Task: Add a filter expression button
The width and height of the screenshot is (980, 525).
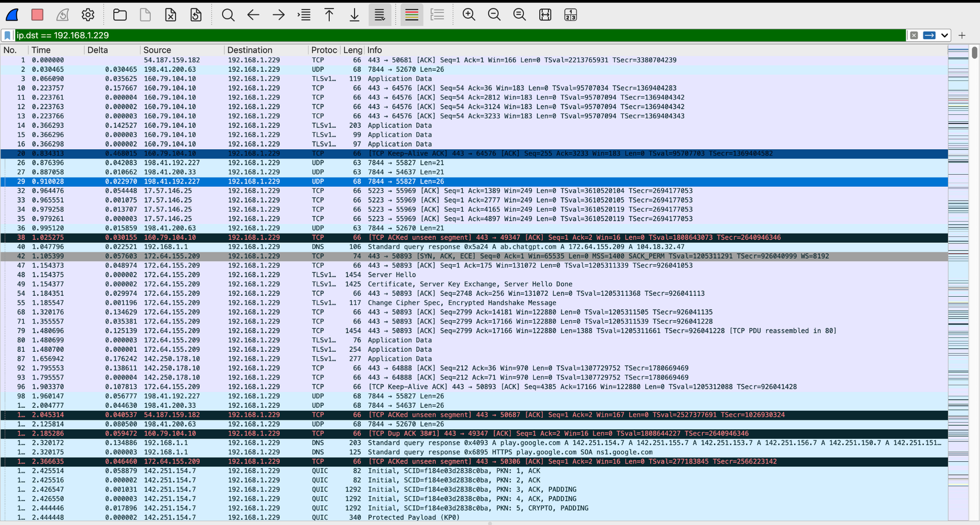Action: 962,35
